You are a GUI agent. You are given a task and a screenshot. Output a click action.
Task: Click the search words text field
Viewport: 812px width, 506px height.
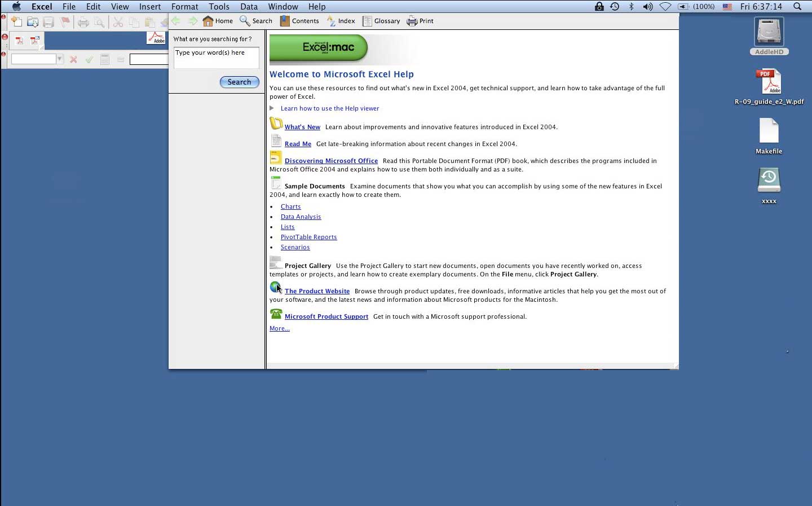click(x=216, y=58)
